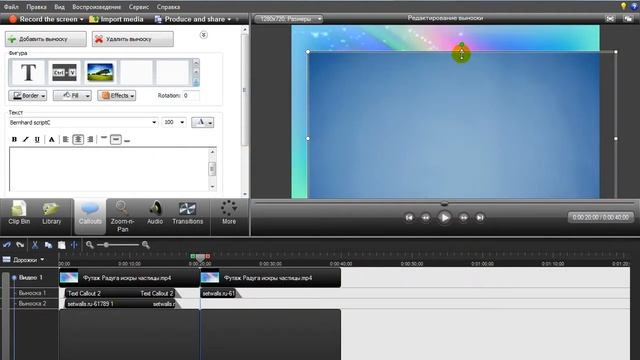Open the Fill dropdown
Screen dimensions: 640x360
click(x=72, y=96)
